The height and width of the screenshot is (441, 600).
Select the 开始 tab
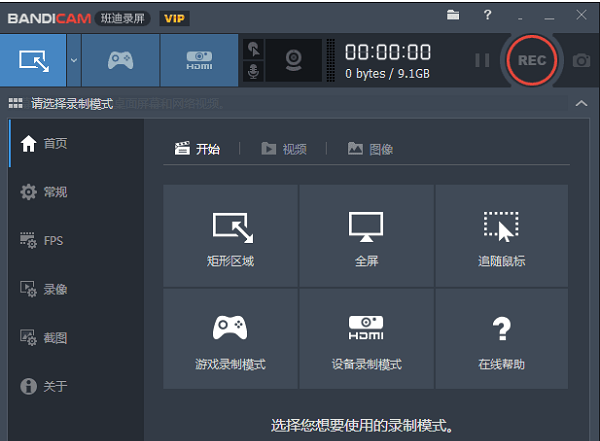197,149
